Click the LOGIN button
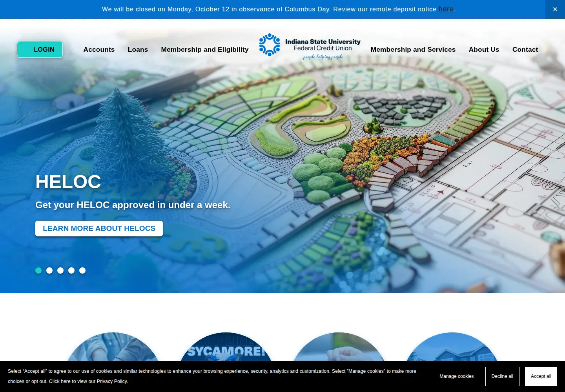 pos(40,49)
